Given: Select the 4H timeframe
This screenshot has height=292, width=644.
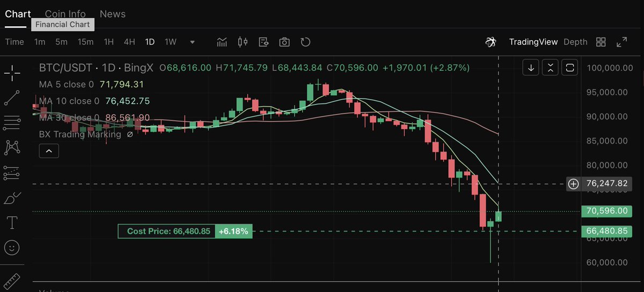Looking at the screenshot, I should pyautogui.click(x=129, y=42).
